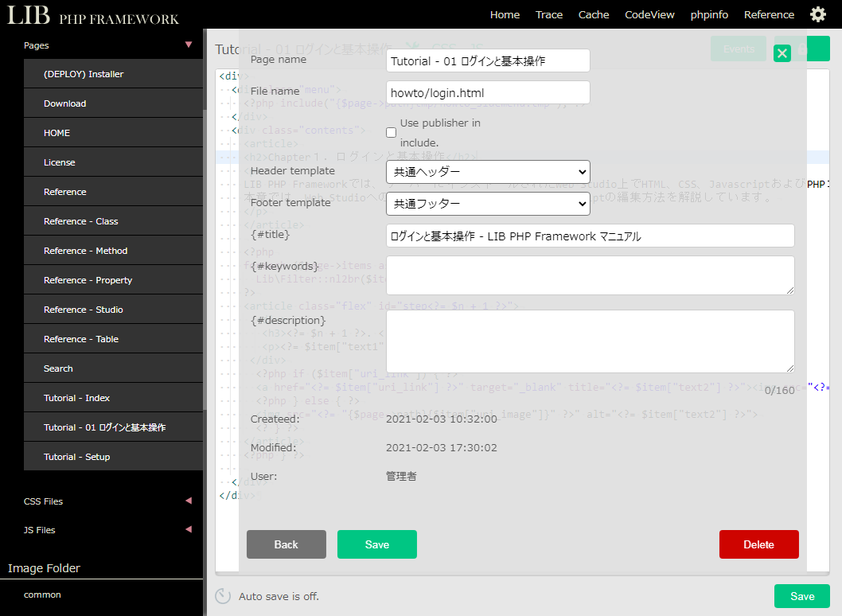This screenshot has width=842, height=616.
Task: Expand the JS Files section
Action: pos(188,530)
